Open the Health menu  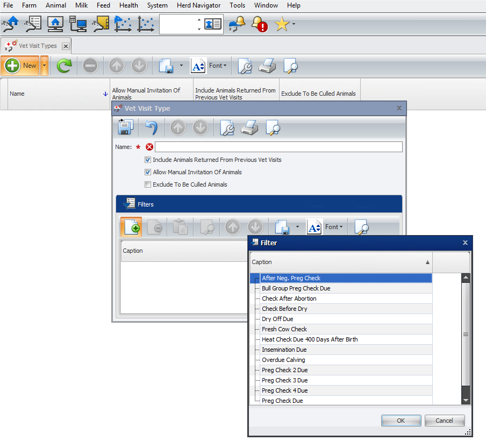click(128, 5)
